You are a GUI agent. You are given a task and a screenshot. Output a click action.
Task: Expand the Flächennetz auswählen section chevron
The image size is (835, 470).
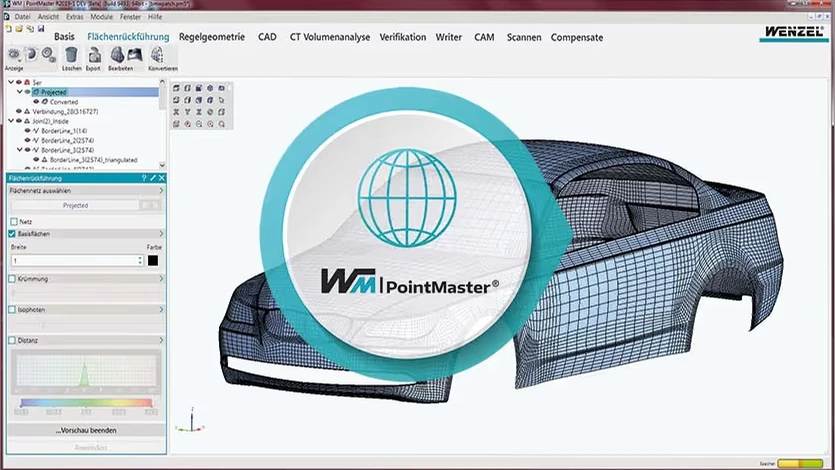(x=161, y=190)
